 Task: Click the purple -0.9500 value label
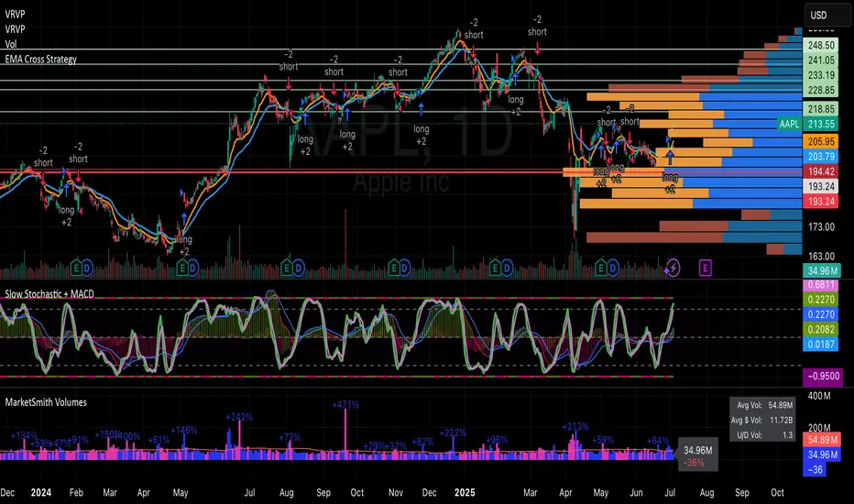click(824, 376)
